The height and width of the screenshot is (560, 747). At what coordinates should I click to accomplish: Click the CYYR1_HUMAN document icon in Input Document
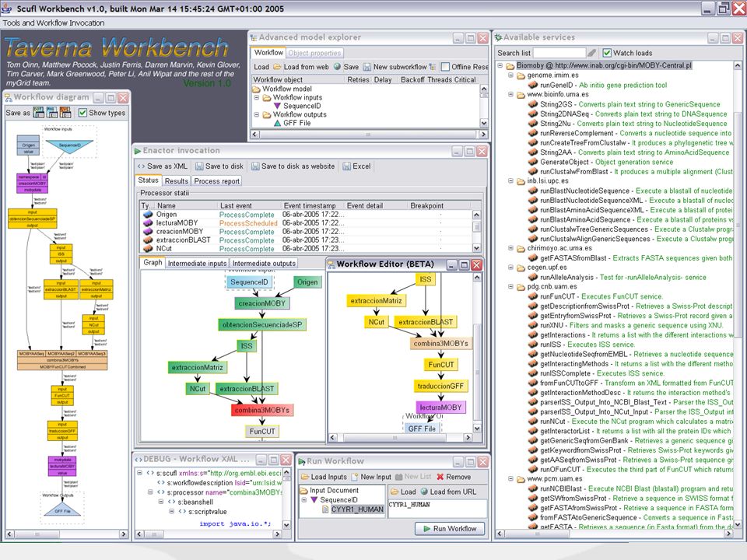click(325, 509)
